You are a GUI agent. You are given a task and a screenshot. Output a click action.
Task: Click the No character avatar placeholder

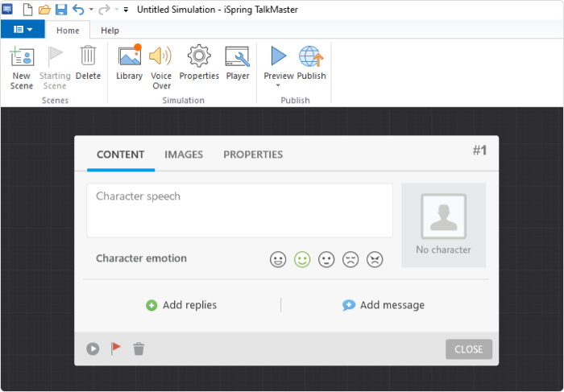(x=443, y=225)
